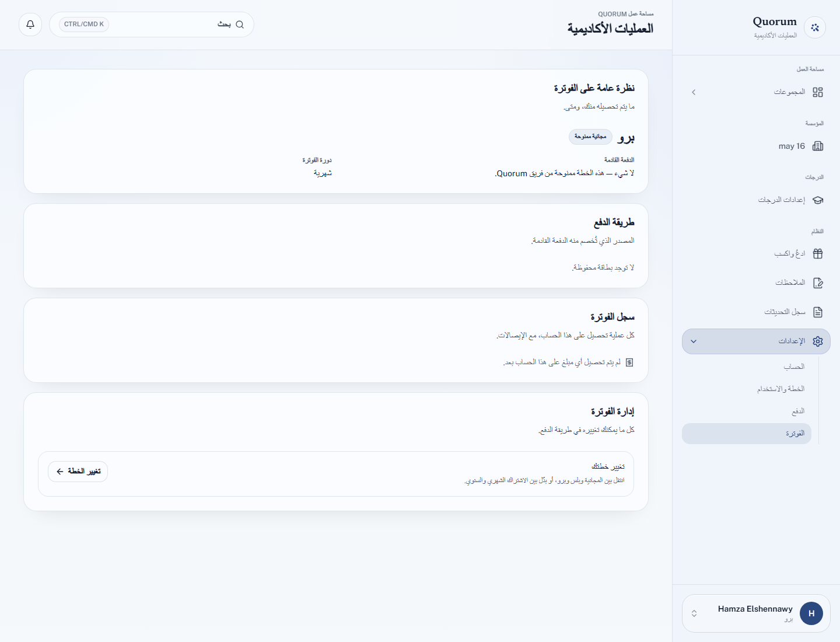The width and height of the screenshot is (840, 642).
Task: Click the شهرية billing cycle value
Action: click(x=323, y=173)
